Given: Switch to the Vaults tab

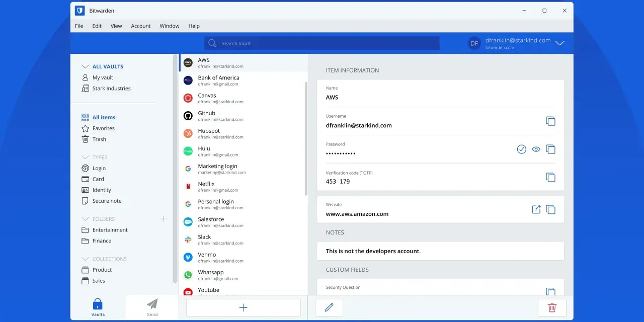Looking at the screenshot, I should tap(98, 307).
